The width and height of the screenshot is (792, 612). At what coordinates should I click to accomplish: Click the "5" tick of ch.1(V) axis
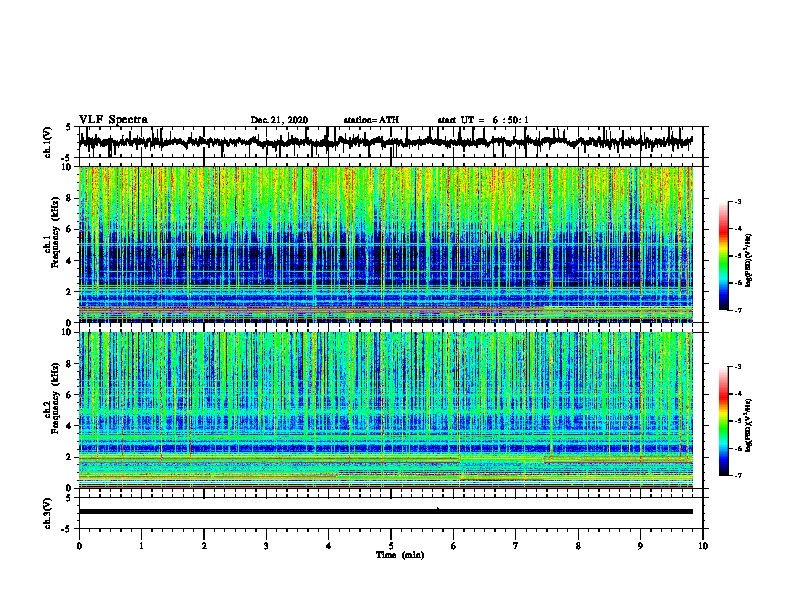click(69, 127)
